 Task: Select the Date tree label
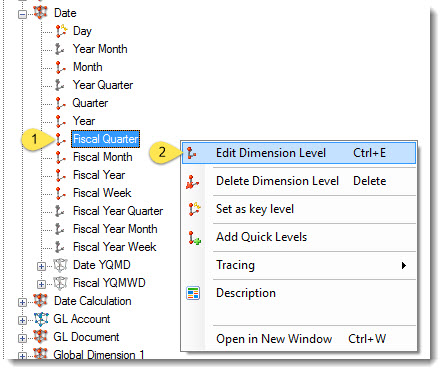(x=65, y=13)
